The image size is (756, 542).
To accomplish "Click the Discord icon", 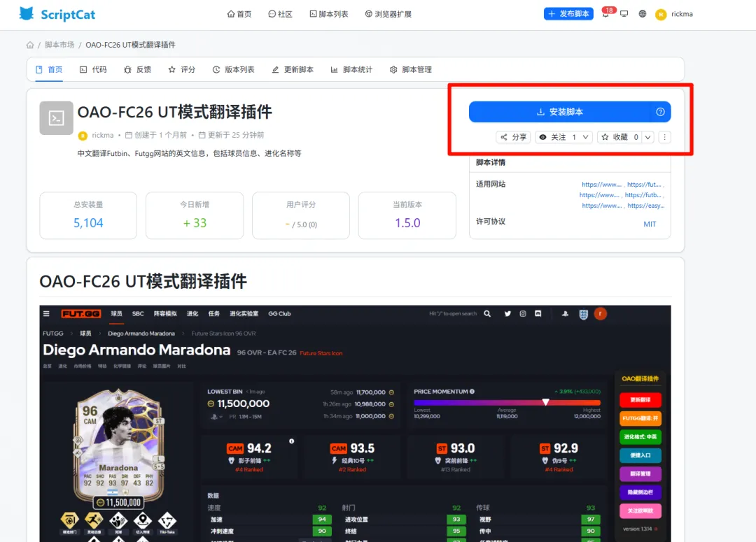I will click(x=538, y=313).
